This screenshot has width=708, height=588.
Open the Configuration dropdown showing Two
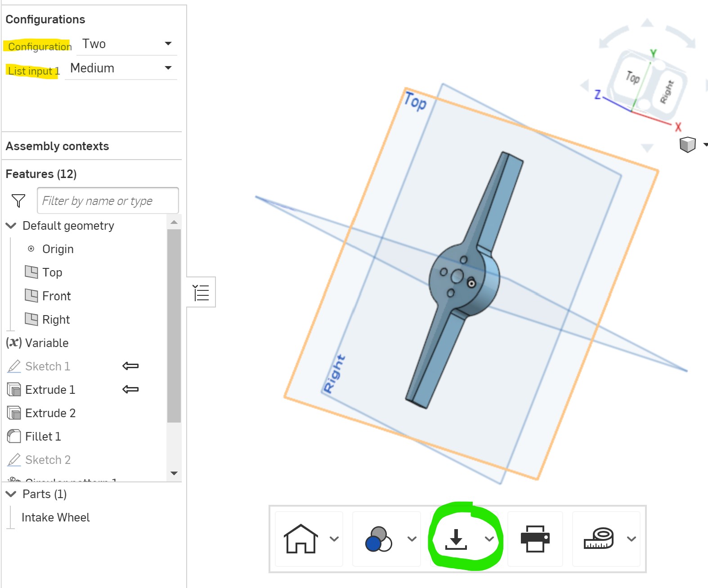(x=127, y=44)
